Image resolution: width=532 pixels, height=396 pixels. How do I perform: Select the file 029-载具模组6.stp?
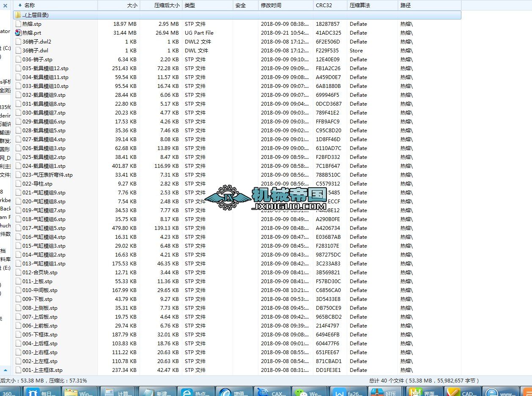44,121
